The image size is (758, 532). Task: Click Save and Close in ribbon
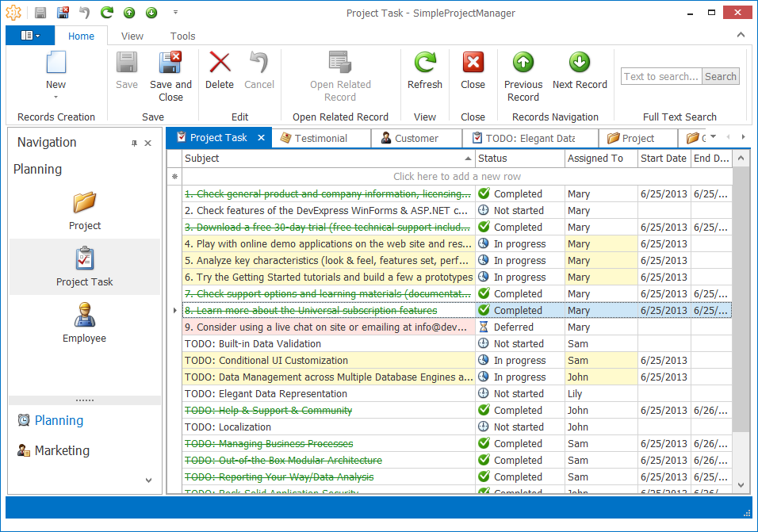[170, 76]
